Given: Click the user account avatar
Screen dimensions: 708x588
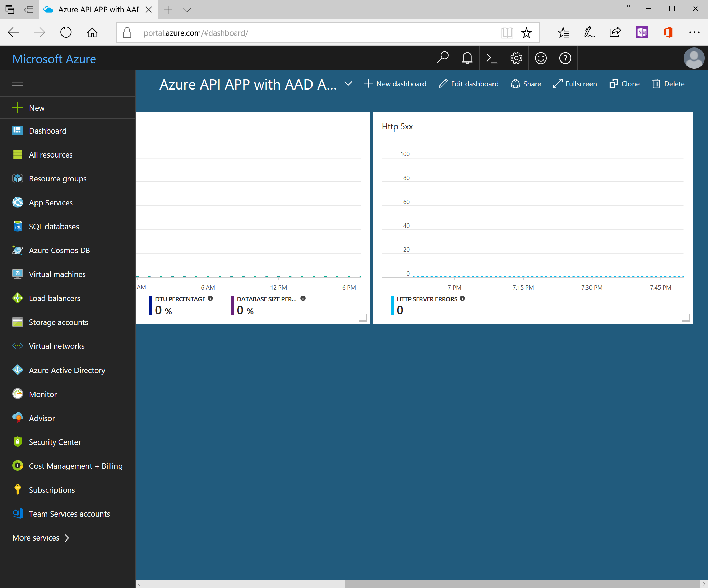Looking at the screenshot, I should 694,58.
